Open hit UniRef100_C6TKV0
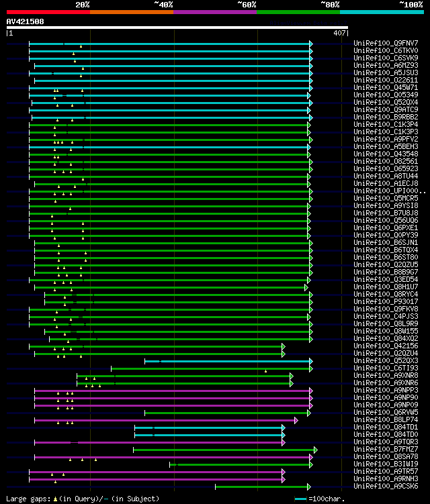Screen dimensions: 430x504 [x=386, y=50]
